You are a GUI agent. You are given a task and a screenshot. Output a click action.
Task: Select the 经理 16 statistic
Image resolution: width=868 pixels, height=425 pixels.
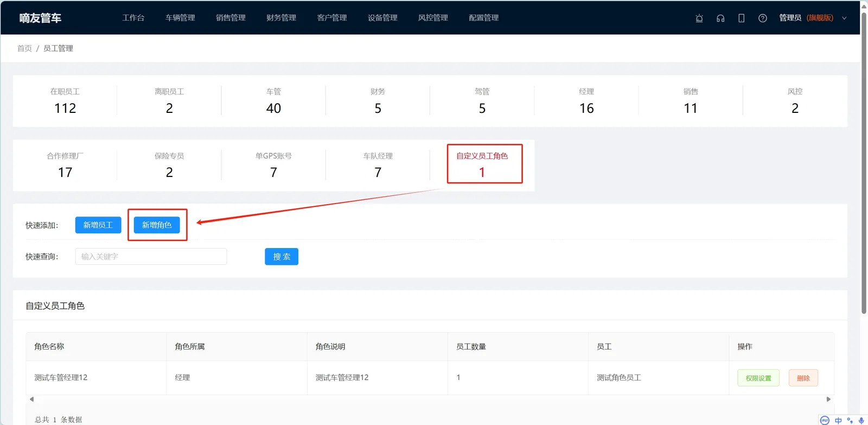click(x=586, y=101)
